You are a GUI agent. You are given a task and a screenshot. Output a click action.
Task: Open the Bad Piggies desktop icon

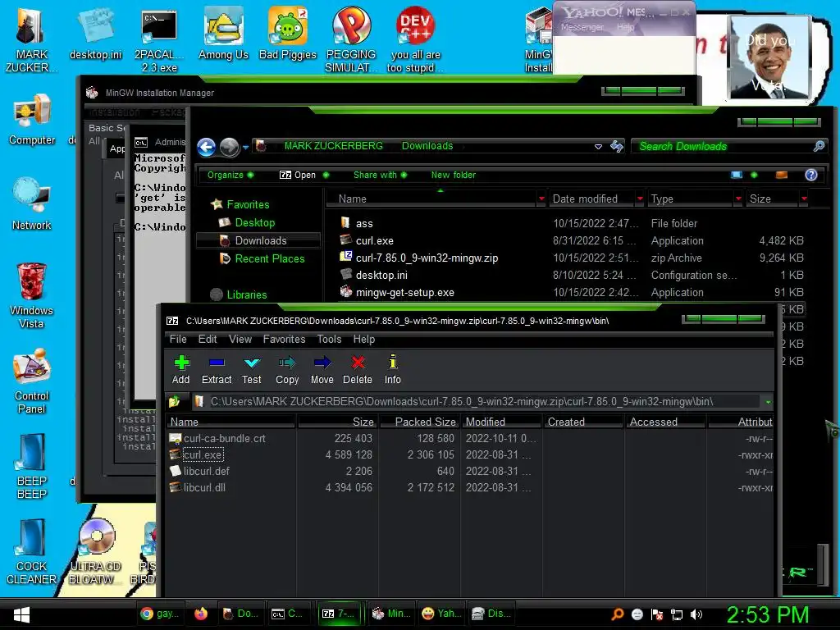[x=288, y=33]
